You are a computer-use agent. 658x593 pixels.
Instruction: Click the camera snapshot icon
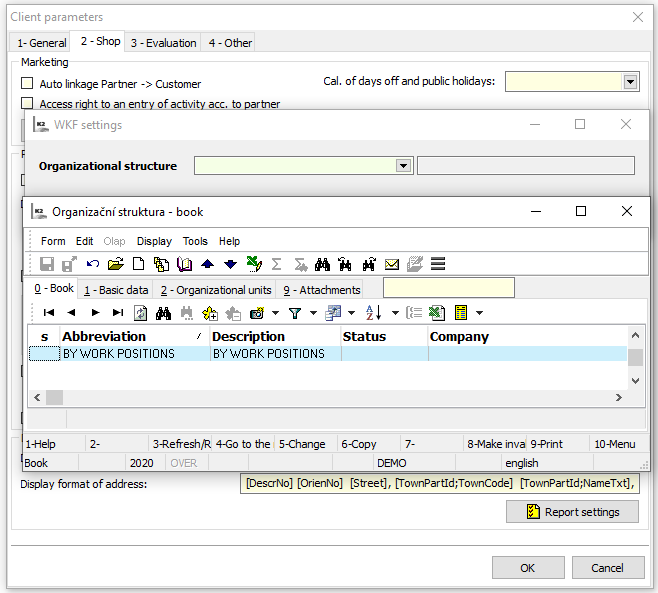[257, 313]
